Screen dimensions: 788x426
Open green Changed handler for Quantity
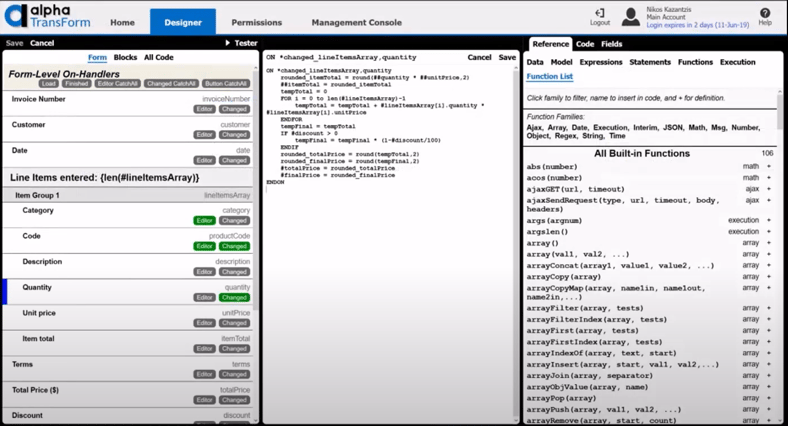pyautogui.click(x=234, y=297)
